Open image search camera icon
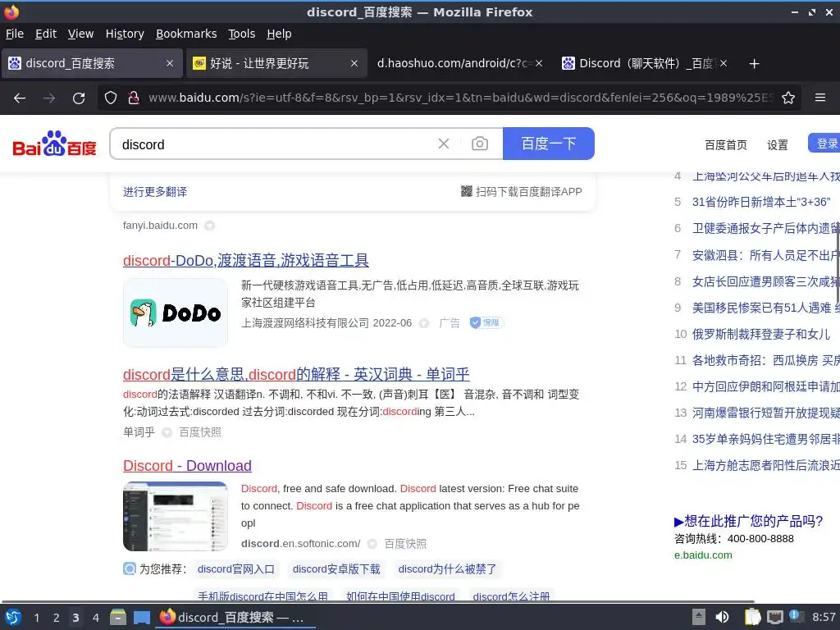 coord(479,144)
